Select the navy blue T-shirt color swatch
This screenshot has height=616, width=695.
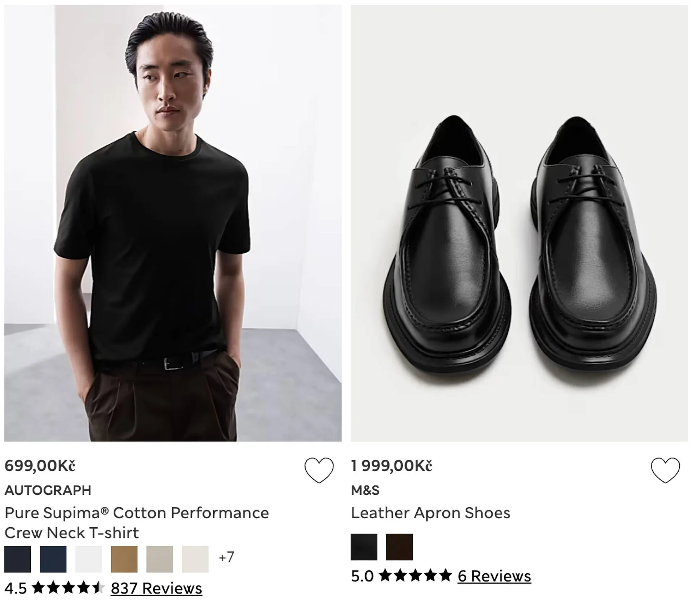pyautogui.click(x=53, y=559)
